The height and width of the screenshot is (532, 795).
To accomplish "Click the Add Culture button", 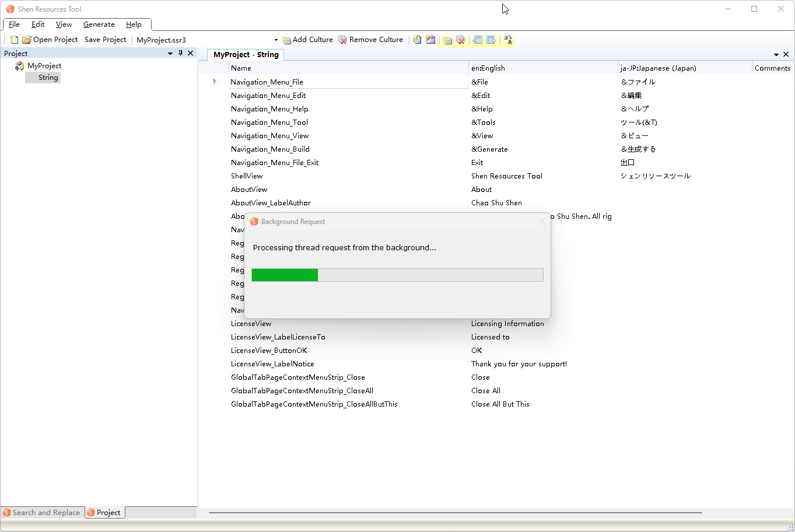I will pyautogui.click(x=307, y=40).
